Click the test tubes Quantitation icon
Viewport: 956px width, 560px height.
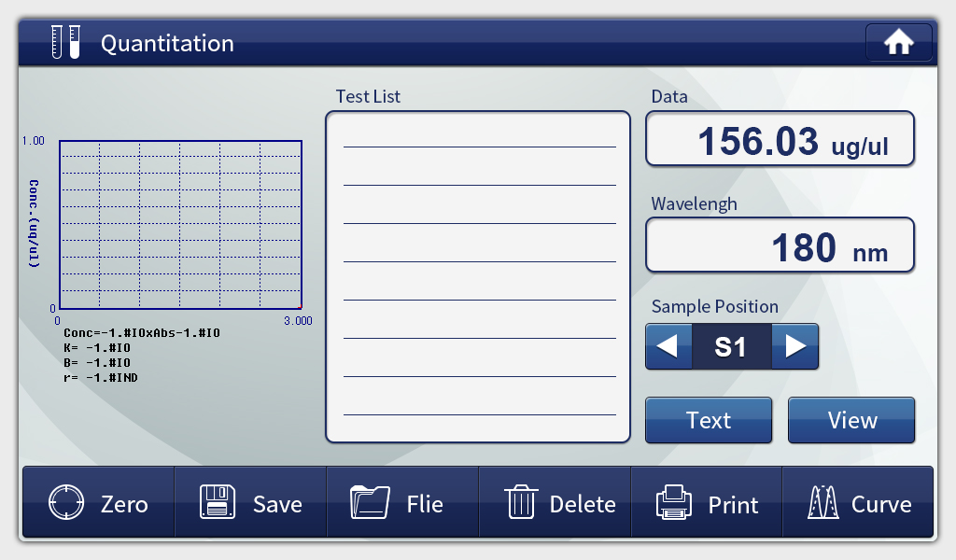[66, 43]
